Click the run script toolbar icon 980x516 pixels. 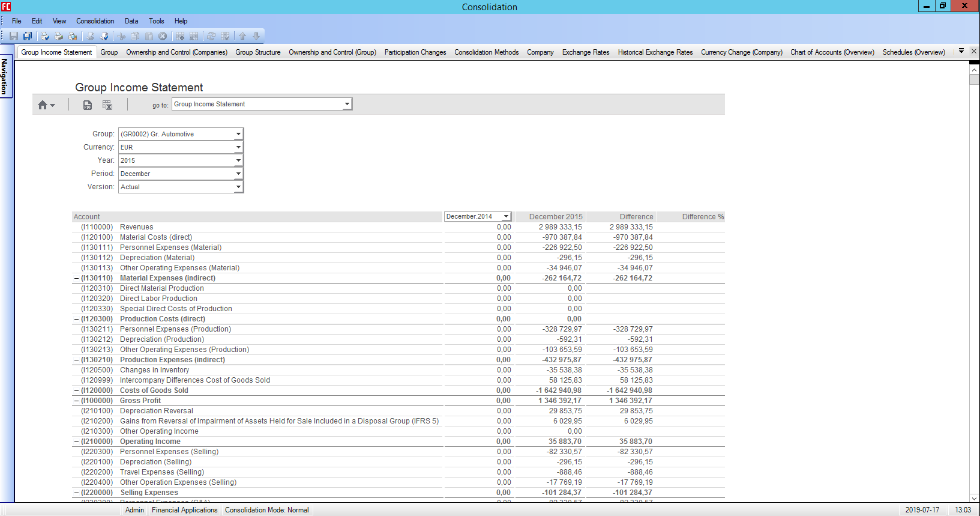(90, 36)
